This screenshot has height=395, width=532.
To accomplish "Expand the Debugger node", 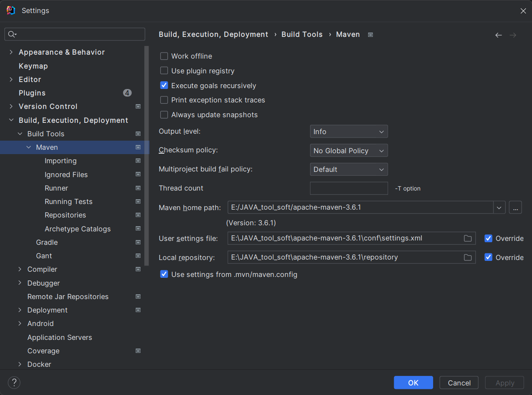I will (20, 283).
